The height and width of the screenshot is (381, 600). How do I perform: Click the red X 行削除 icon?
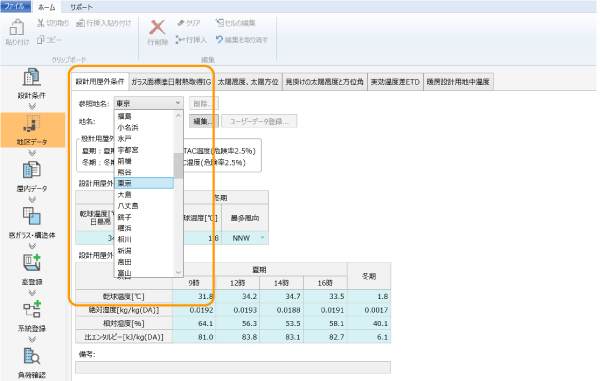point(157,28)
